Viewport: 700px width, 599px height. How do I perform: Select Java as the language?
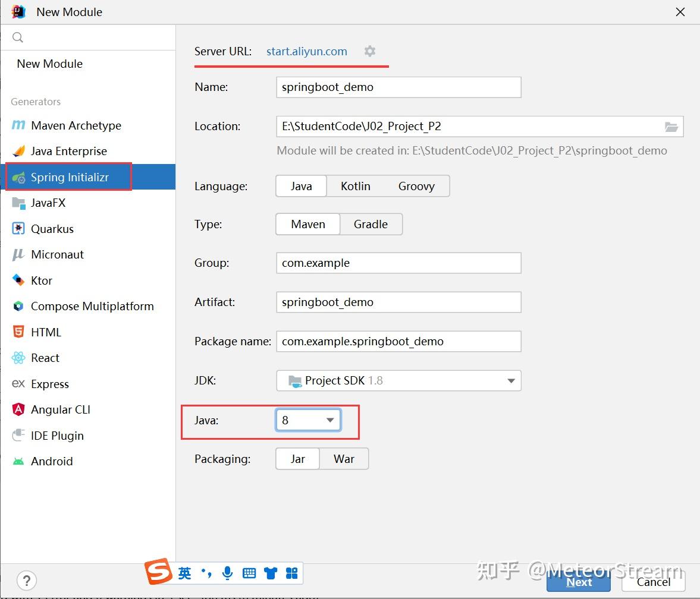click(x=302, y=186)
